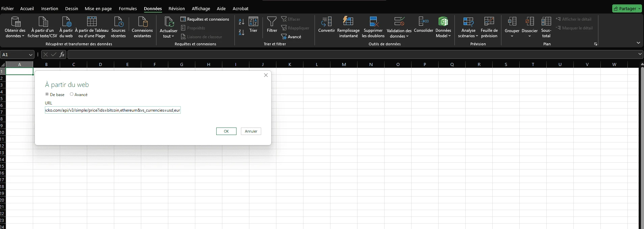Confirm the dialog with OK
This screenshot has height=229, width=644.
(x=226, y=131)
